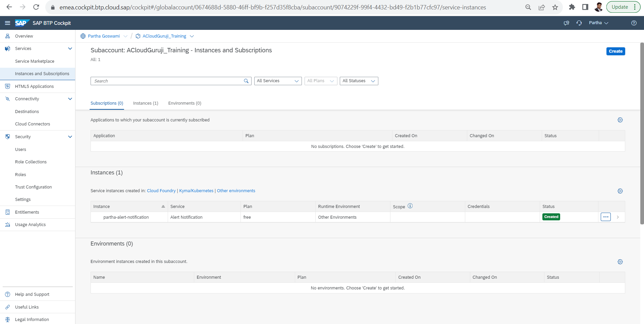
Task: Open the Subscriptions table settings gear
Action: [620, 120]
